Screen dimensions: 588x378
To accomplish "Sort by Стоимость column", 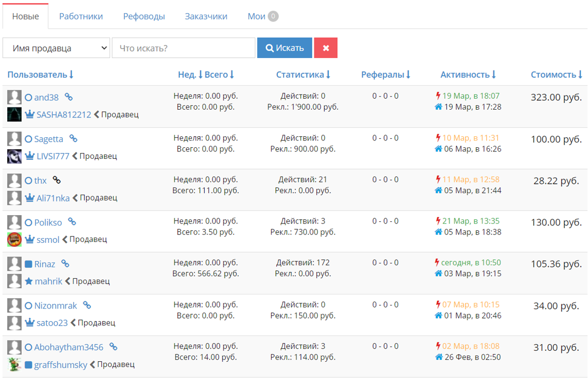I will (x=557, y=75).
